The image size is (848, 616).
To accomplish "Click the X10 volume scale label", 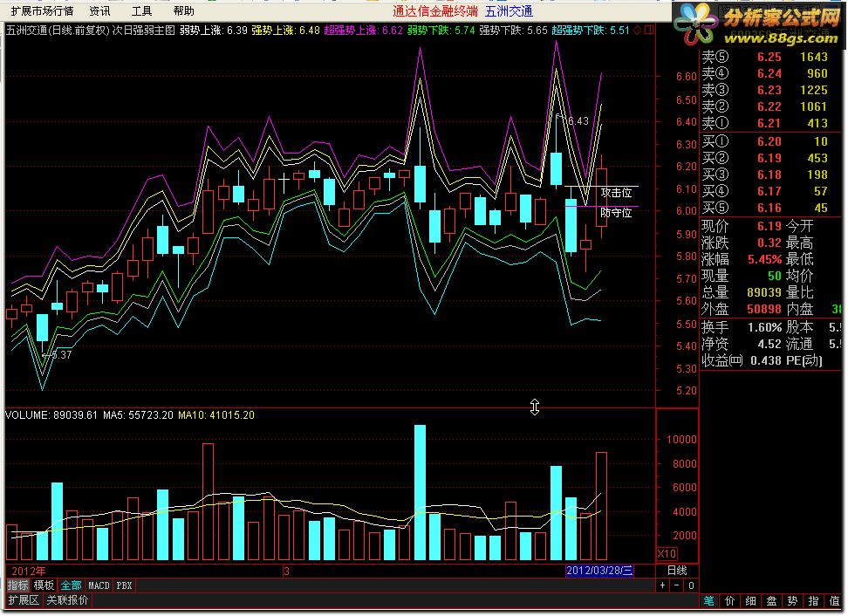I will tap(667, 554).
